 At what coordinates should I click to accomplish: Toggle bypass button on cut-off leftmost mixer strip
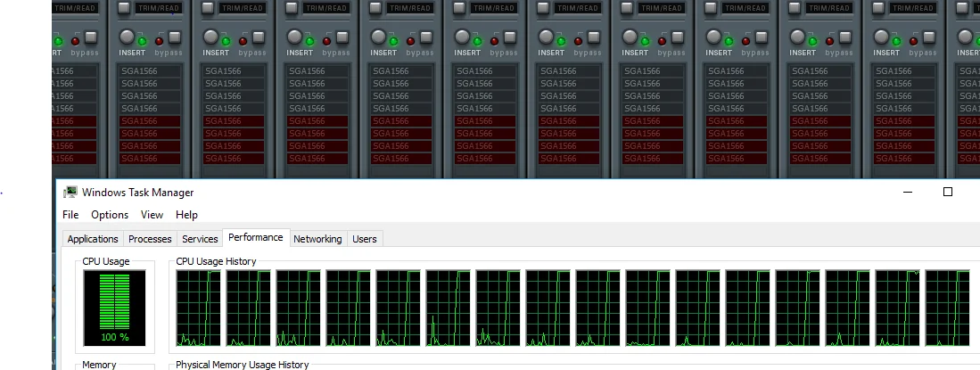[x=91, y=37]
